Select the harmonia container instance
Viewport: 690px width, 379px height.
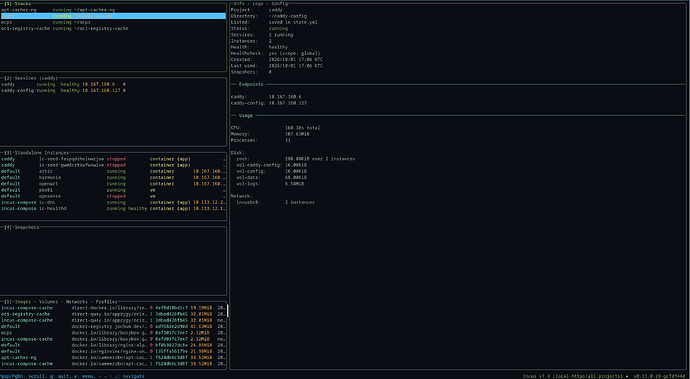(x=113, y=177)
